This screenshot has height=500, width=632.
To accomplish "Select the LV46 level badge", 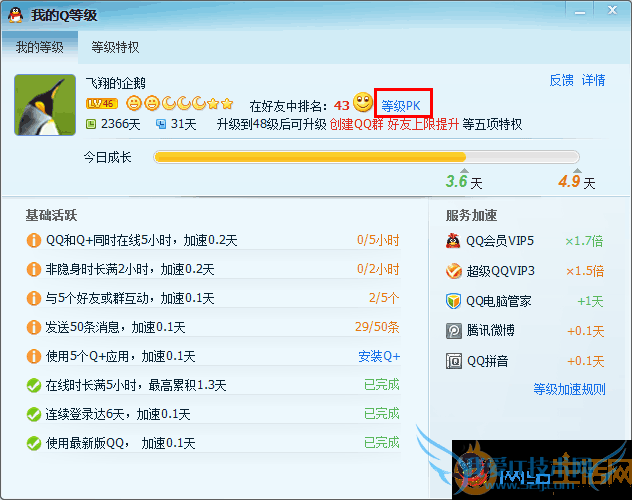I will click(x=102, y=104).
